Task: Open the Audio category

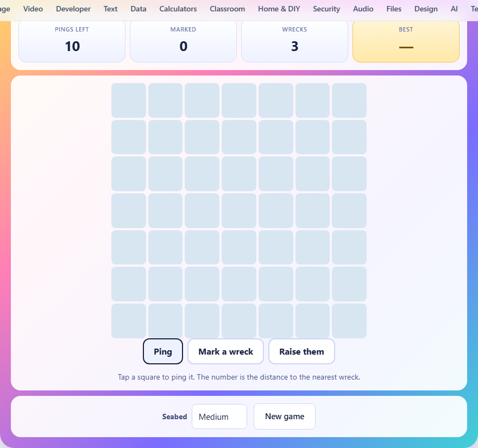Action: 363,9
